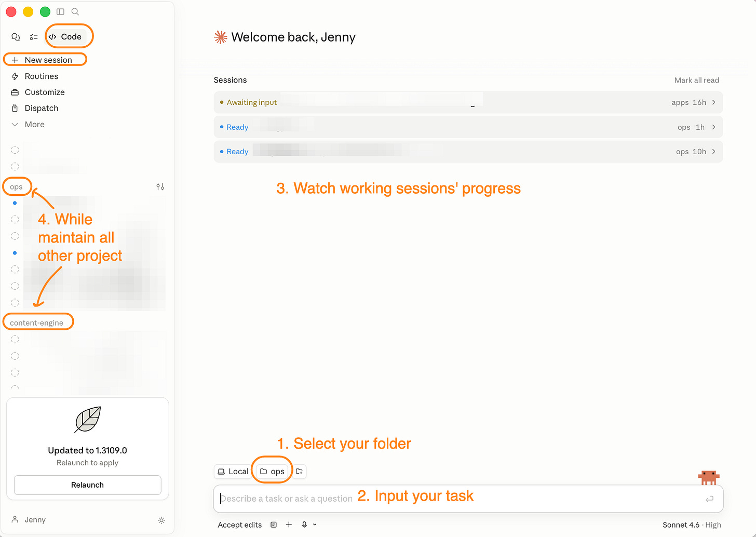Image resolution: width=756 pixels, height=537 pixels.
Task: Open the microphone options chevron
Action: tap(315, 525)
